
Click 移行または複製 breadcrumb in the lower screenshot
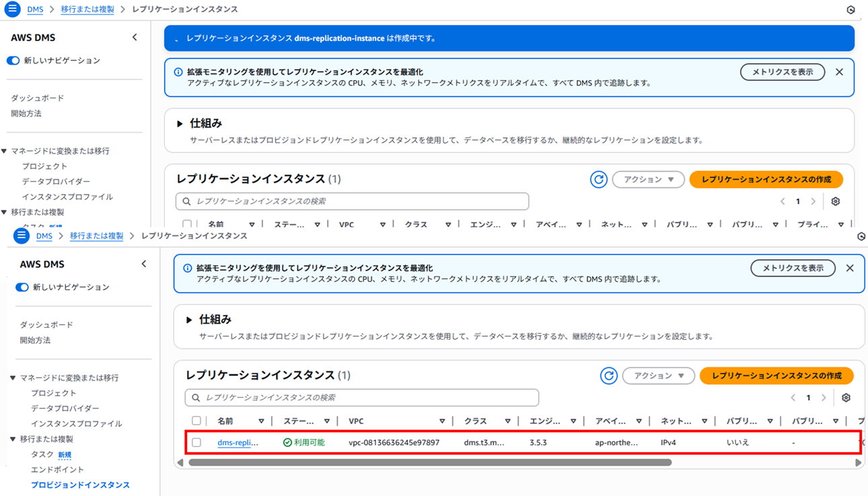[96, 236]
